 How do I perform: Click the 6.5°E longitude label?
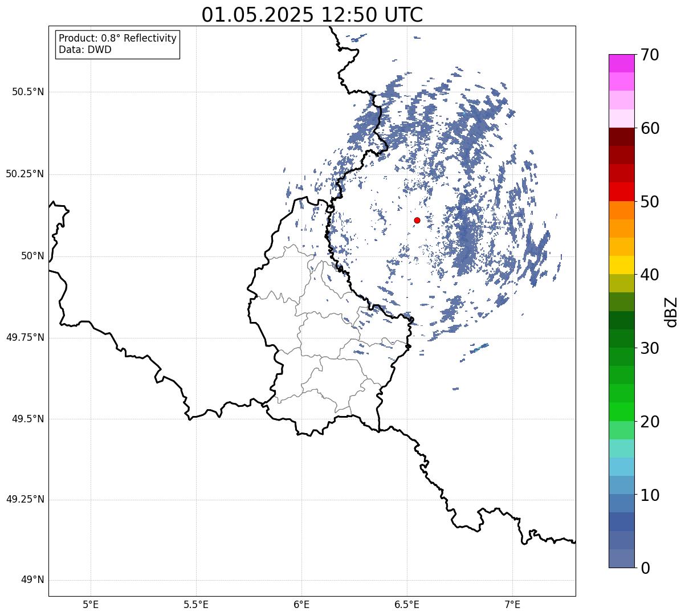tap(407, 605)
